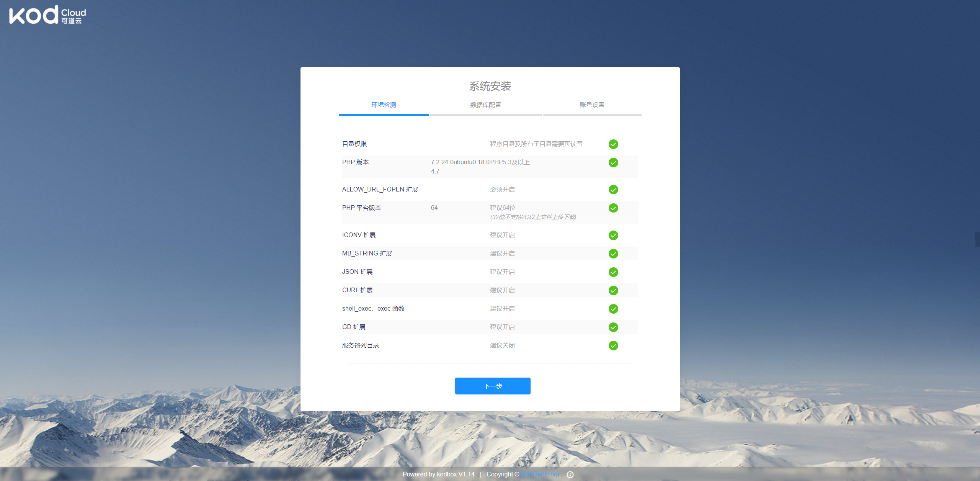Click the blue 环境检测 progress bar segment

click(x=383, y=115)
